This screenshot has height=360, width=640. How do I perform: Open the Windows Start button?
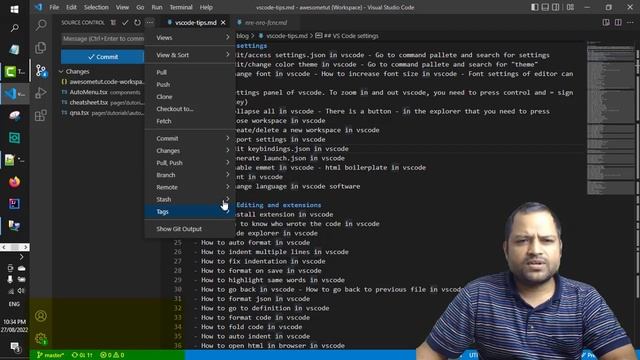coord(14,9)
